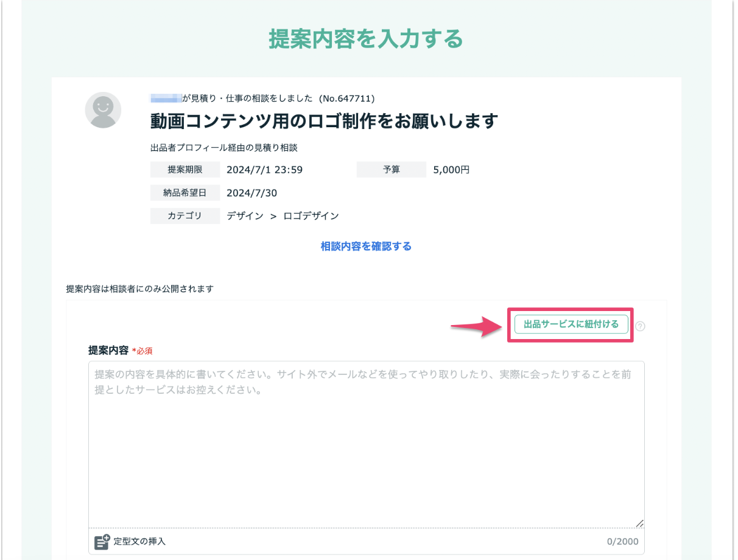Viewport: 738px width, 560px height.
Task: Click the 提案内容を入力する page heading
Action: pos(366,39)
